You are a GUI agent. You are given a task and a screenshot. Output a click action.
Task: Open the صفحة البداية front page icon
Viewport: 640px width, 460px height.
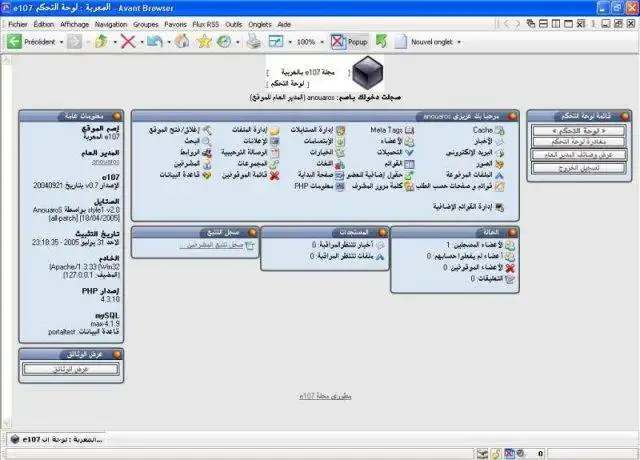[340, 176]
